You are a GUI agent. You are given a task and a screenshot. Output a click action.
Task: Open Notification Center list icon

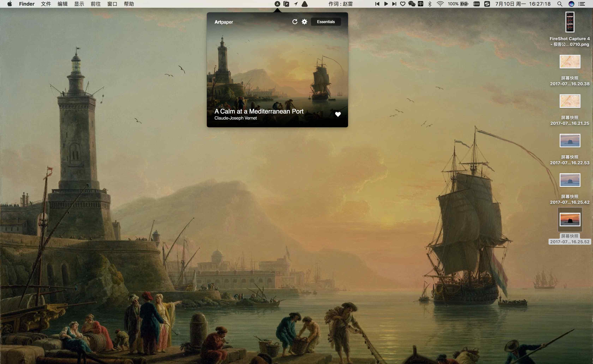582,4
